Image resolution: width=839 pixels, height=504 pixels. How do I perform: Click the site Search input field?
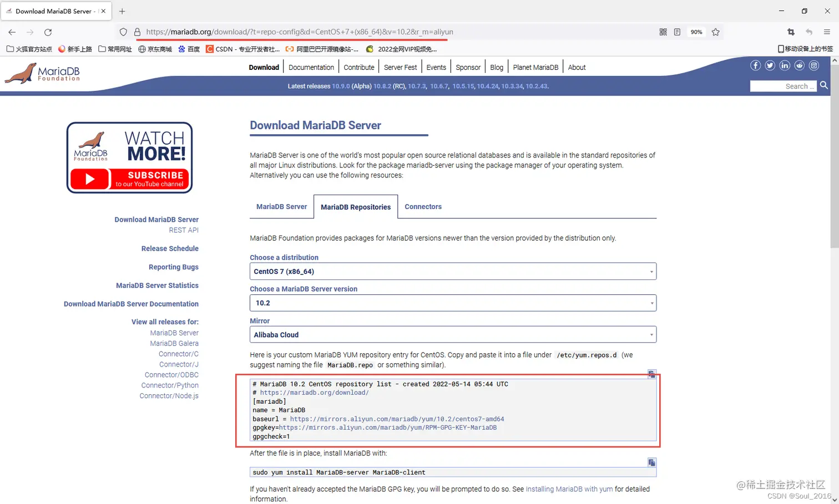tap(783, 86)
